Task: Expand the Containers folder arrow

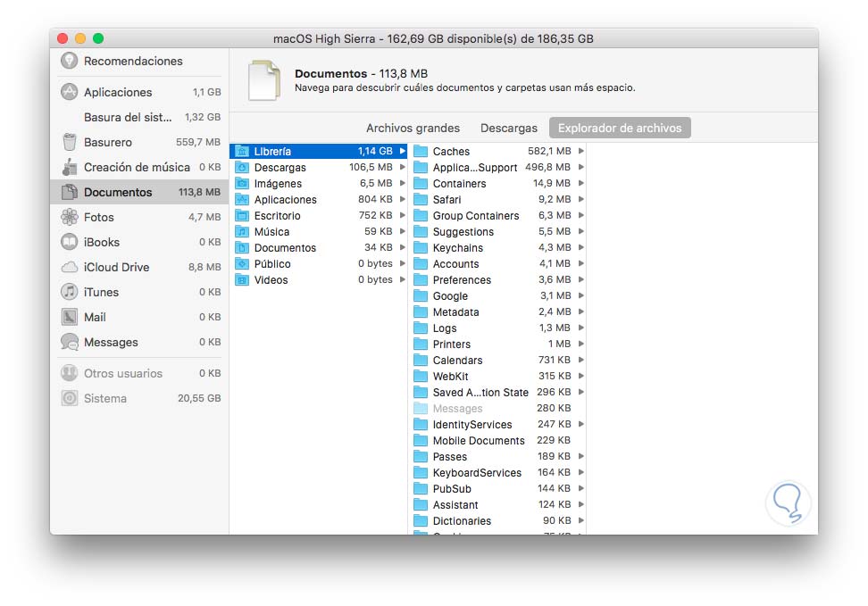Action: coord(581,183)
